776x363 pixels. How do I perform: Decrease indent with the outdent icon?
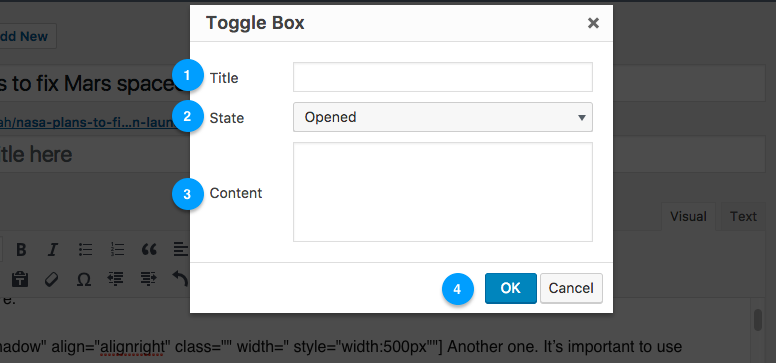tap(115, 279)
